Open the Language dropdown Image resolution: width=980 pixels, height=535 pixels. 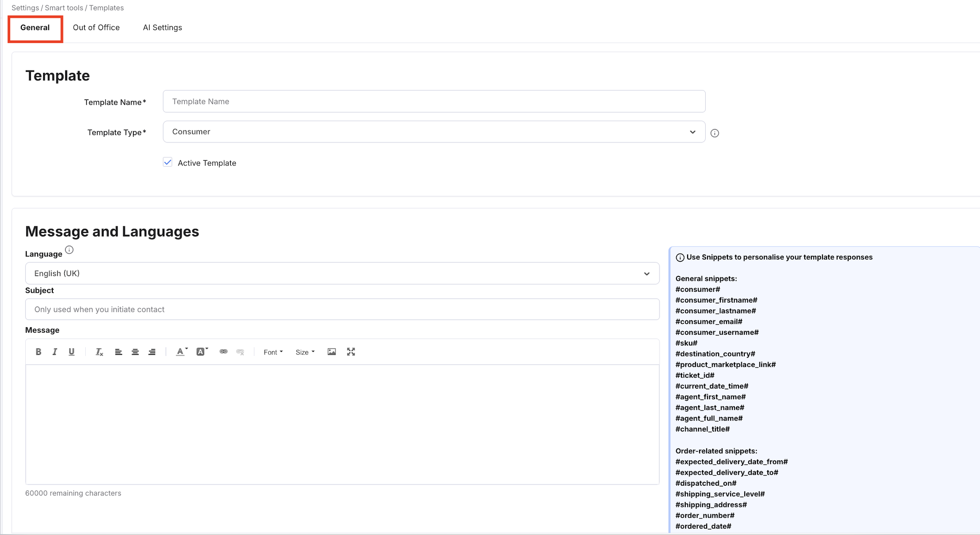(x=342, y=273)
